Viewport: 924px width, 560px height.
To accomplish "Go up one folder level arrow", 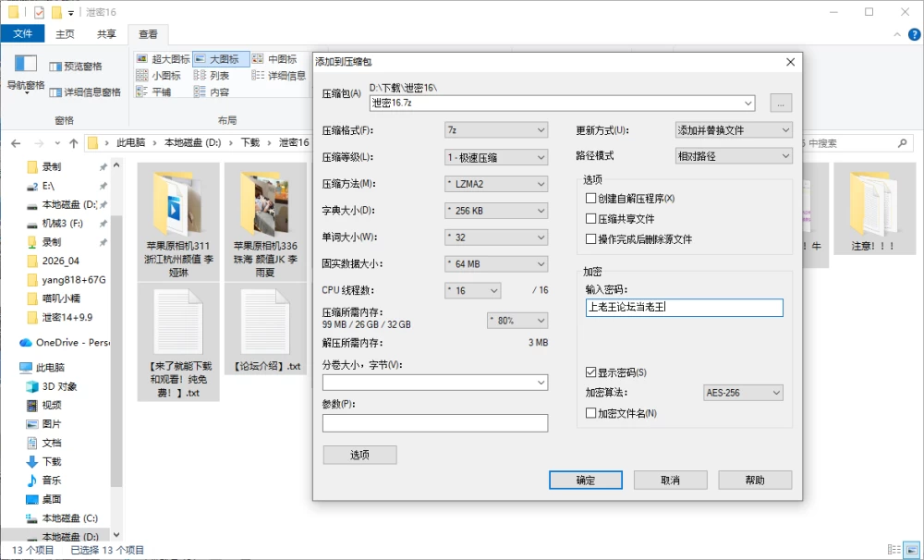I will click(74, 142).
